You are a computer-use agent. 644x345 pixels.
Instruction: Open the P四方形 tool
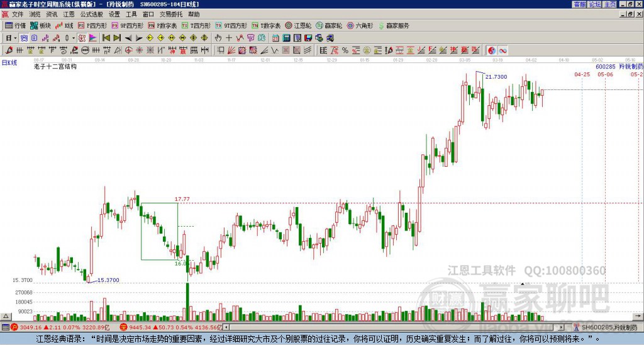92,25
